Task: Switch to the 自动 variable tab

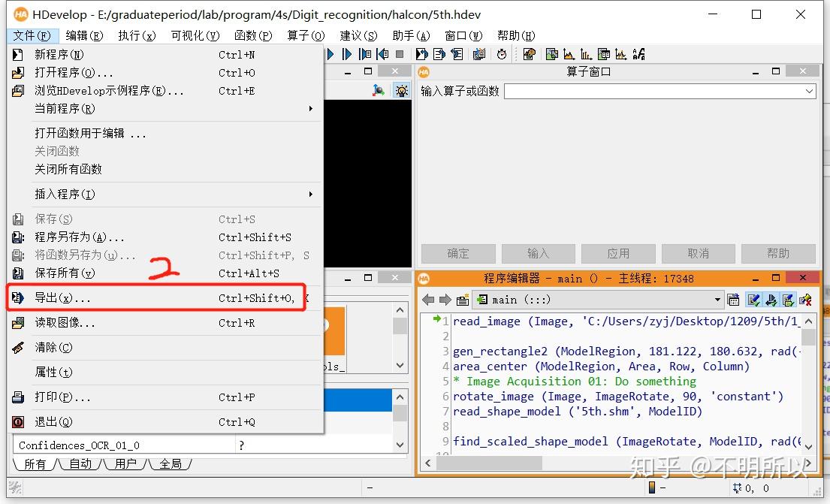Action: pyautogui.click(x=80, y=464)
